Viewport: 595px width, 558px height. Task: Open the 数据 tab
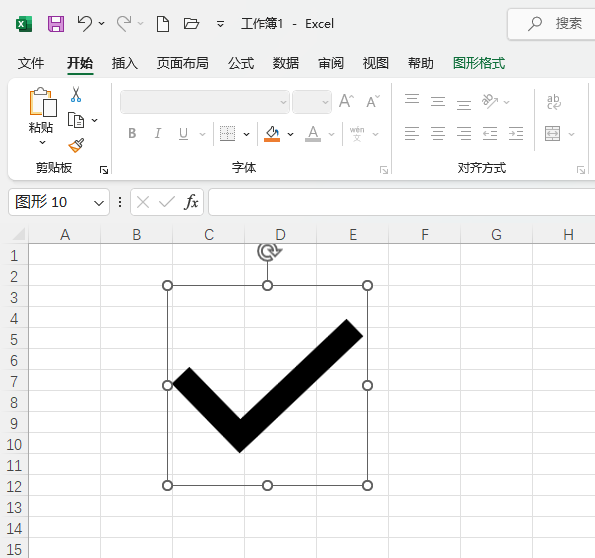coord(286,63)
